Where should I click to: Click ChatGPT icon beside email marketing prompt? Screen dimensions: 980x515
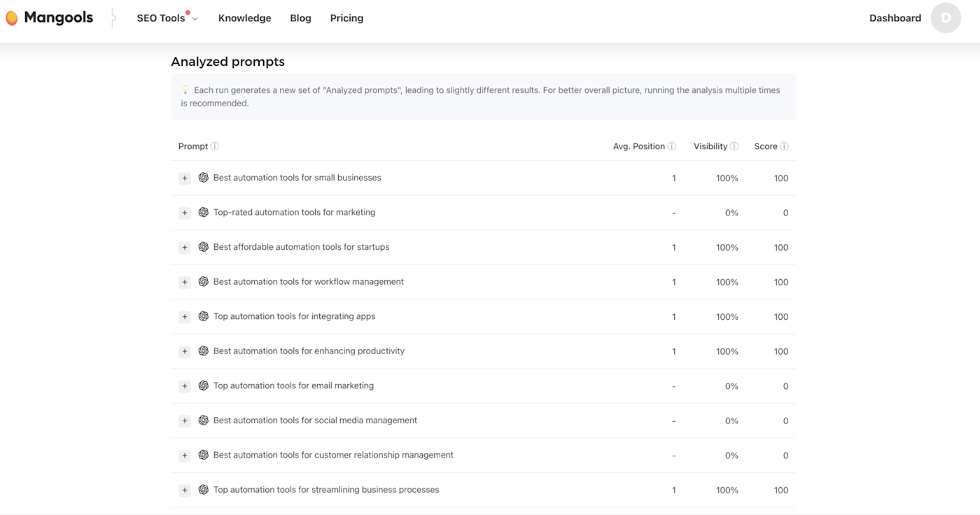[x=203, y=386]
